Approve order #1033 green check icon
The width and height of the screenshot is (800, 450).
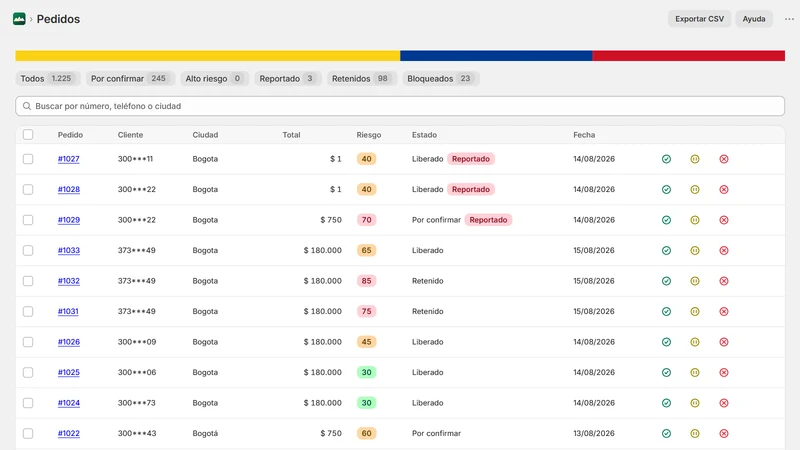pos(666,251)
